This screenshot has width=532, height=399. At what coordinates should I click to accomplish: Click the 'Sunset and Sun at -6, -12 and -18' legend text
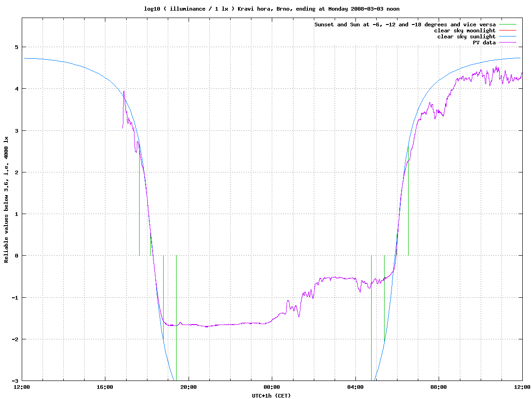[x=405, y=25]
